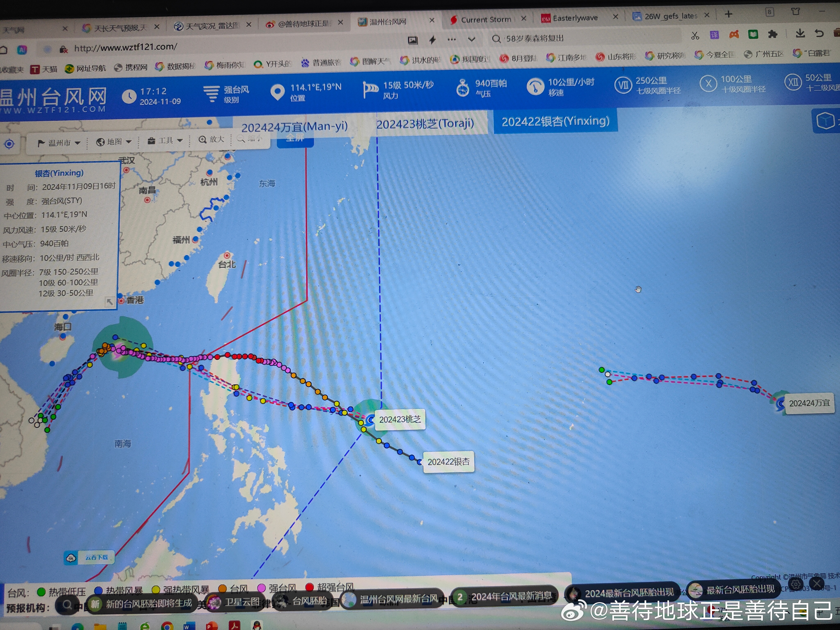
Task: Expand the 温州市 city dropdown
Action: click(59, 143)
